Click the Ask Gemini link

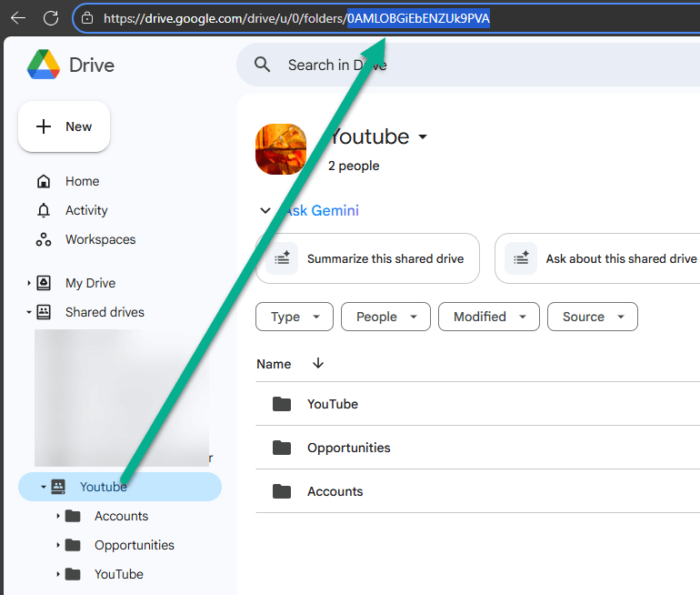click(322, 210)
